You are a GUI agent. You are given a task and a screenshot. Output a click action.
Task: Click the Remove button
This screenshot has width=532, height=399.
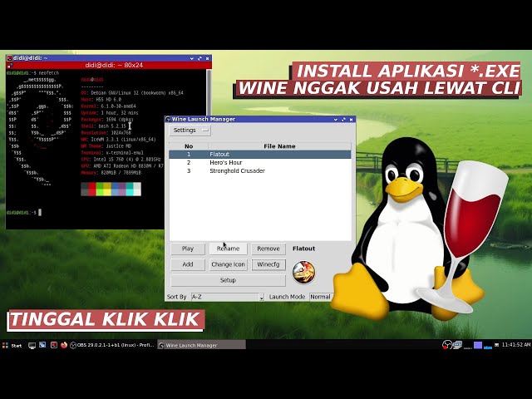[268, 249]
